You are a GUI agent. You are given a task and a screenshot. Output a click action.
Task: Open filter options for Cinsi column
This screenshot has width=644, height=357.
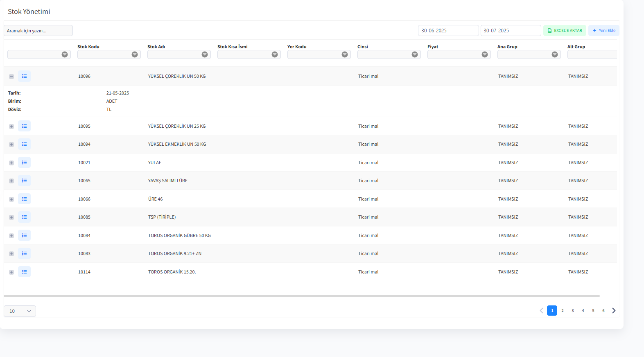(415, 54)
